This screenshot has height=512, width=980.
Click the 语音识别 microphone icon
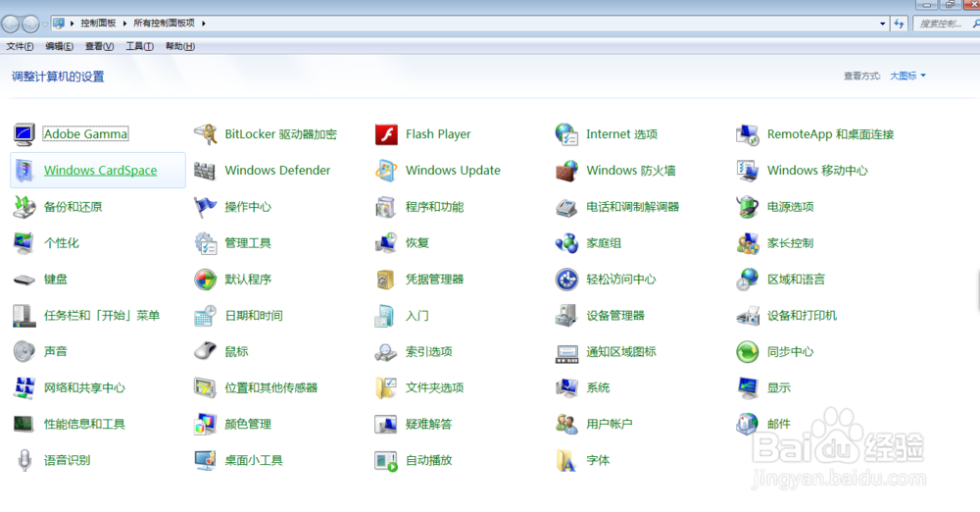(24, 460)
